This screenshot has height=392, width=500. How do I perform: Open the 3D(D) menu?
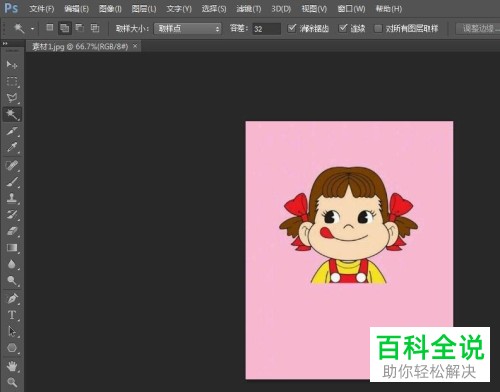point(281,9)
